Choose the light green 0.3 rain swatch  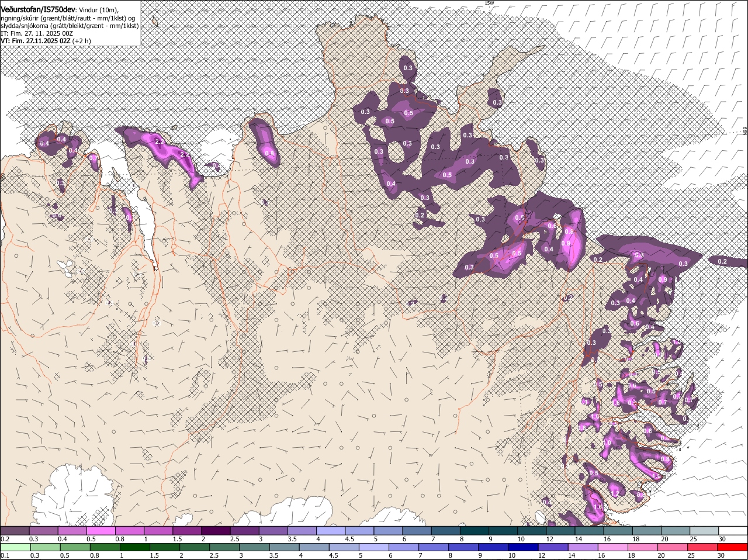click(45, 547)
